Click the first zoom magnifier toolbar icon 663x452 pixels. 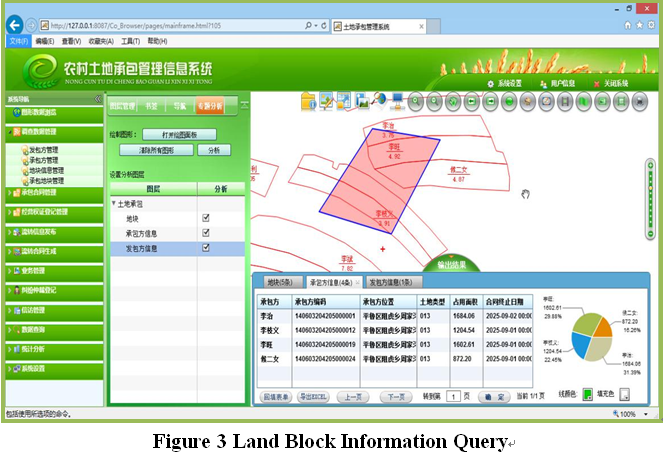(417, 102)
